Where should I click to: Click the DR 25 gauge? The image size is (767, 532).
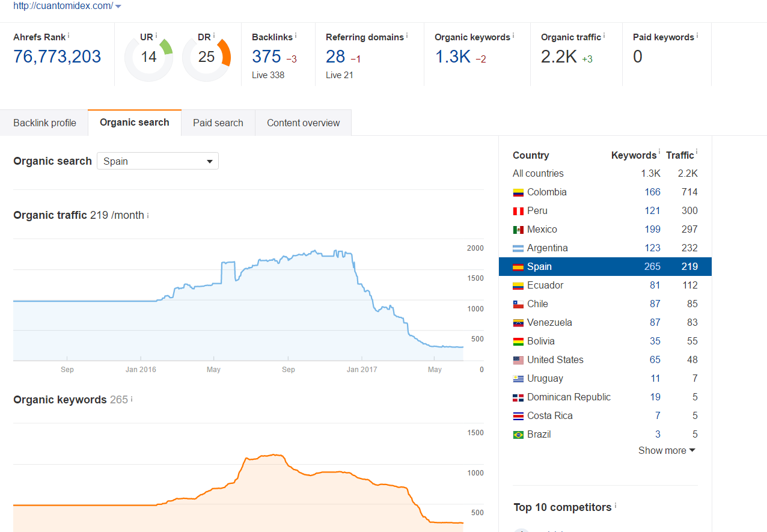(206, 57)
